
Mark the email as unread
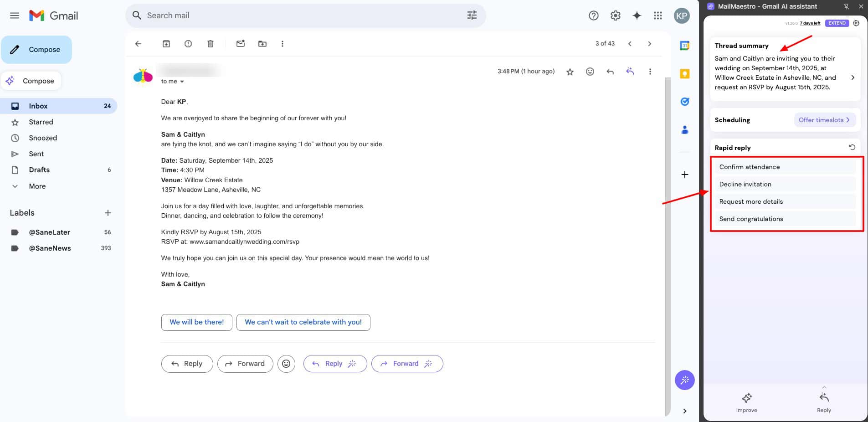click(x=241, y=44)
